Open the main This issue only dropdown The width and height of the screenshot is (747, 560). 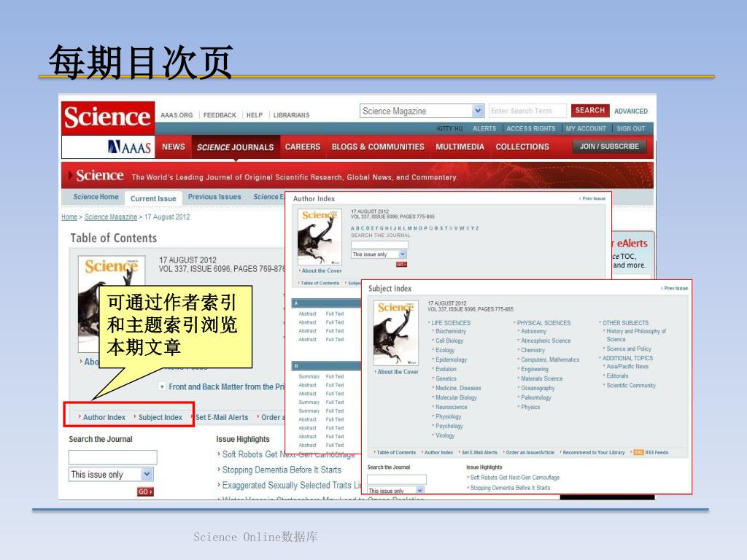[x=111, y=474]
